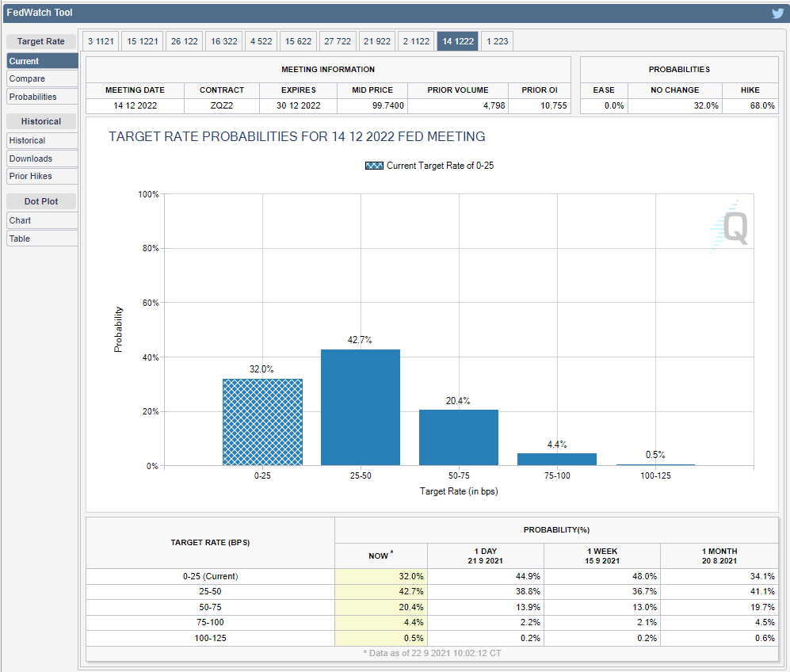This screenshot has height=672, width=790.
Task: Click the 75-100 row label in table
Action: click(x=210, y=623)
